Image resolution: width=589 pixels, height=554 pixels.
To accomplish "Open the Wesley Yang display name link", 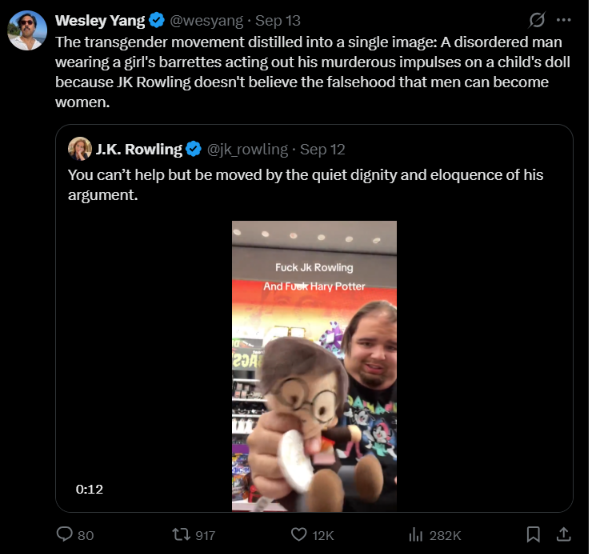I will point(100,21).
